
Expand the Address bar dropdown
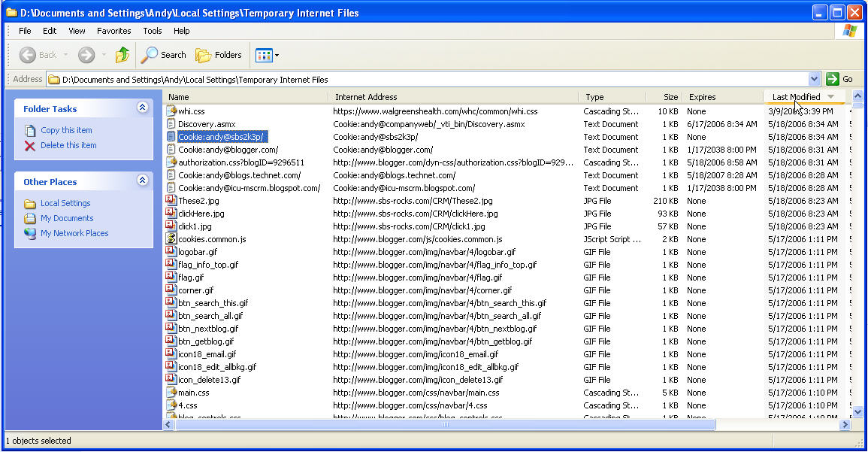point(814,79)
